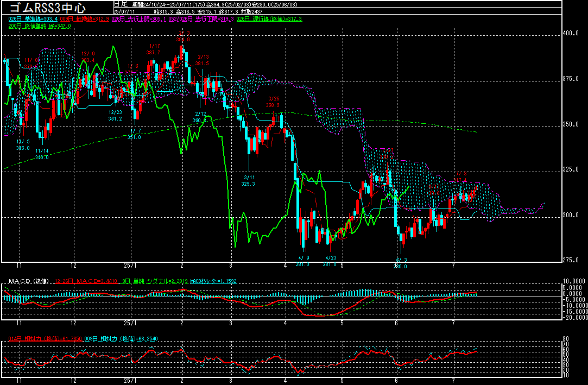Click legend 026日 遅行線(終値)=317.3
The height and width of the screenshot is (385, 588).
[x=269, y=19]
